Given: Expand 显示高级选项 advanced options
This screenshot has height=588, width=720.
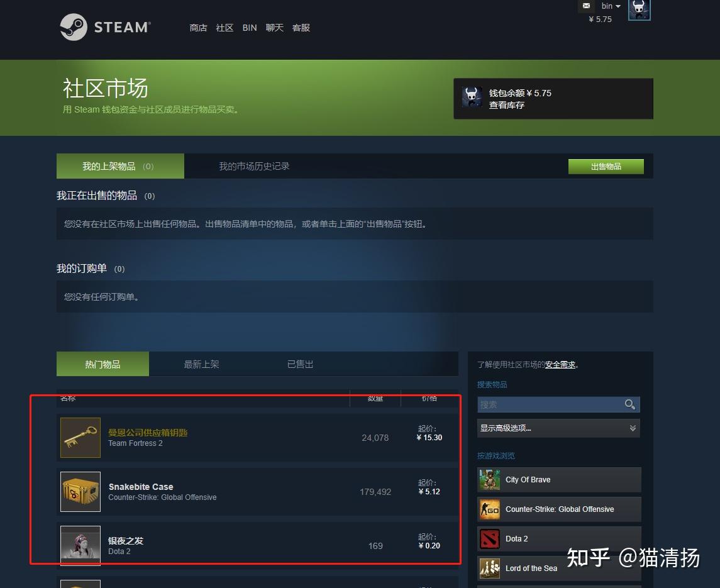Looking at the screenshot, I should point(558,428).
